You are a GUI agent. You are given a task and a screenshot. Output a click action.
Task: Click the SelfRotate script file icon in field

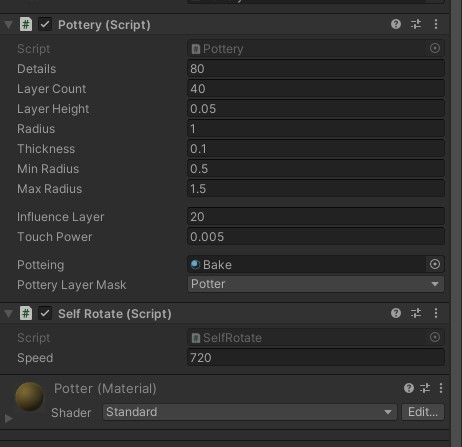196,338
